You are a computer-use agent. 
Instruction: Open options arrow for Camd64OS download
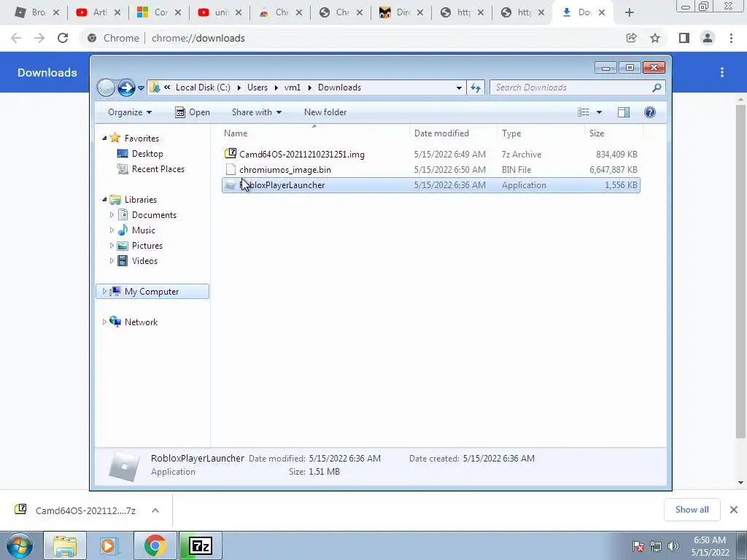point(155,510)
